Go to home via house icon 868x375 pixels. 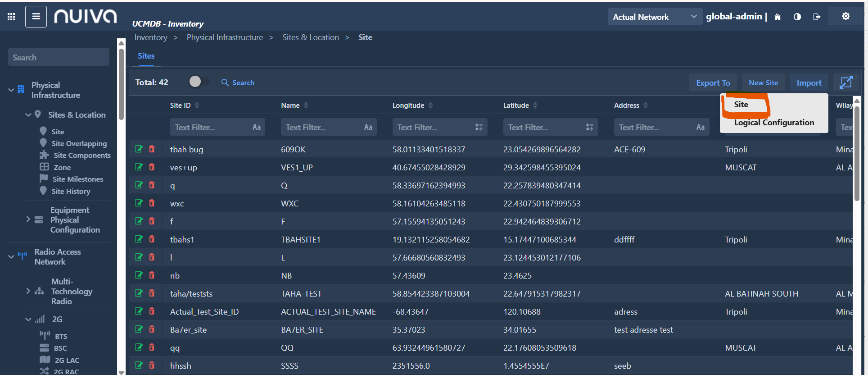pyautogui.click(x=778, y=17)
